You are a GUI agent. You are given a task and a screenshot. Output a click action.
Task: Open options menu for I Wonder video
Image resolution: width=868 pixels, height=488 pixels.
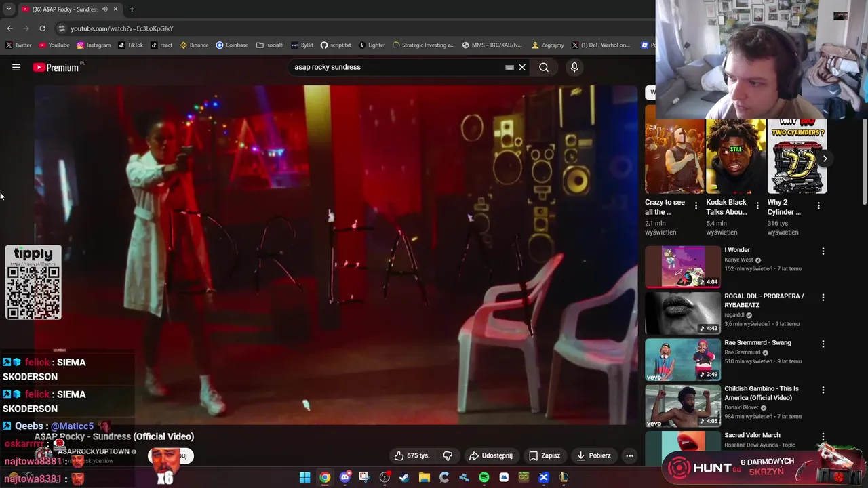tap(823, 251)
